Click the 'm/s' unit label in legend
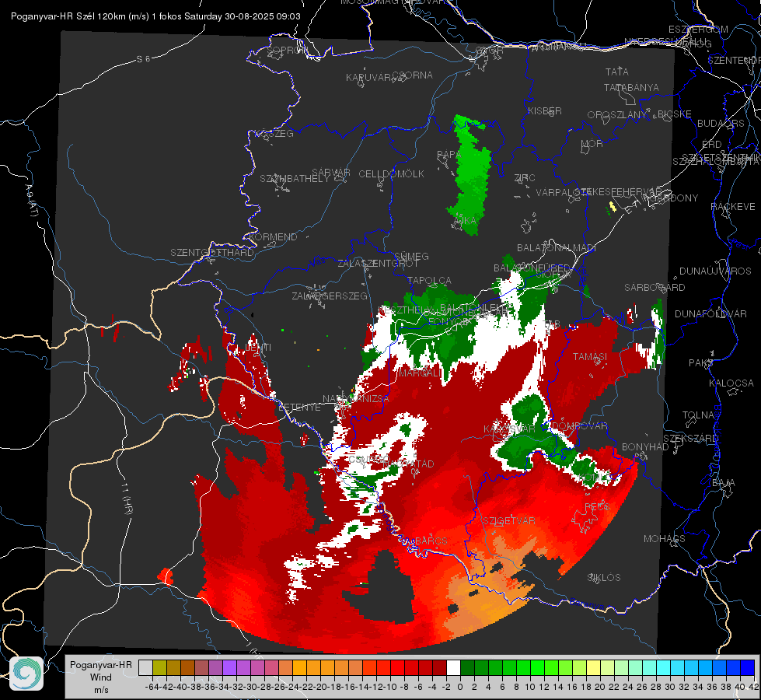Screen dimensions: 761x700 101,690
